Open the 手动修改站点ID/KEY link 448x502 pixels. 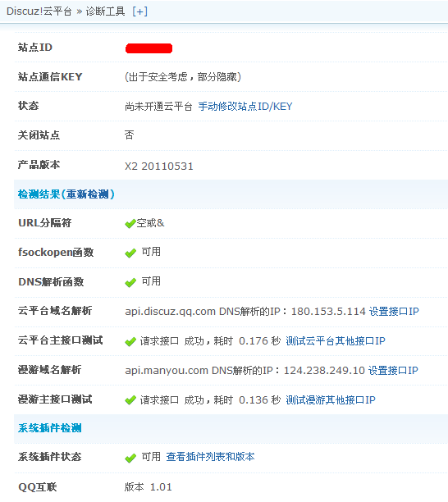pos(245,107)
